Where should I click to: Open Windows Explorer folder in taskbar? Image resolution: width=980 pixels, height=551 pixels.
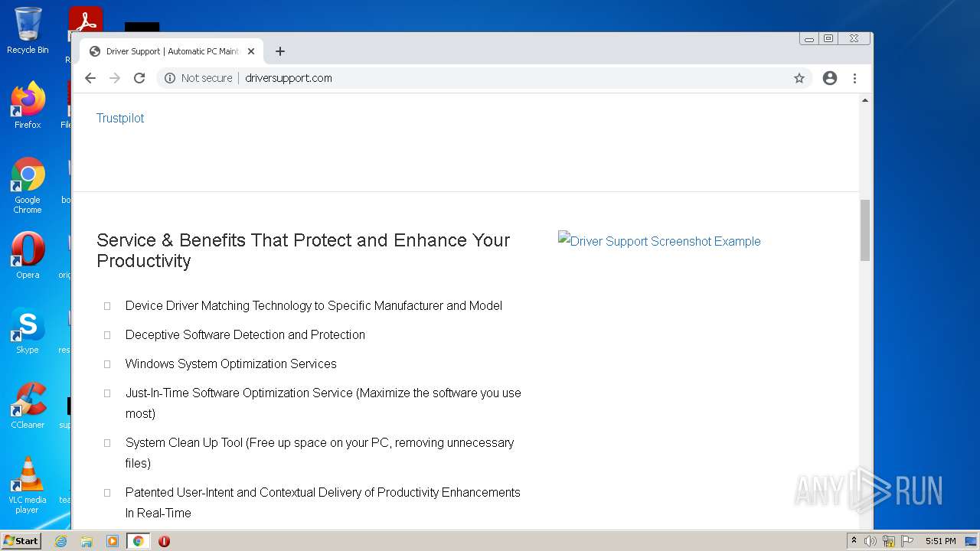[87, 541]
